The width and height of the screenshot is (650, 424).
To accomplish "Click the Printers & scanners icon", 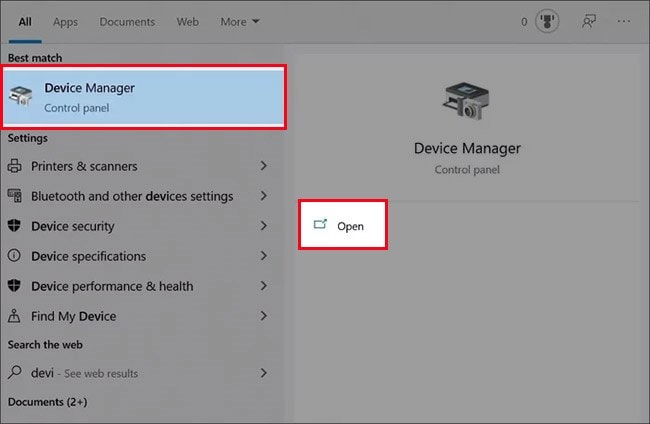I will (x=15, y=166).
